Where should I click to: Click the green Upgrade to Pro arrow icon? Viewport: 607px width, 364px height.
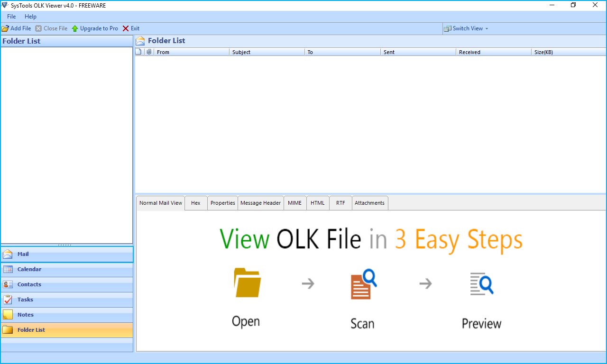75,28
